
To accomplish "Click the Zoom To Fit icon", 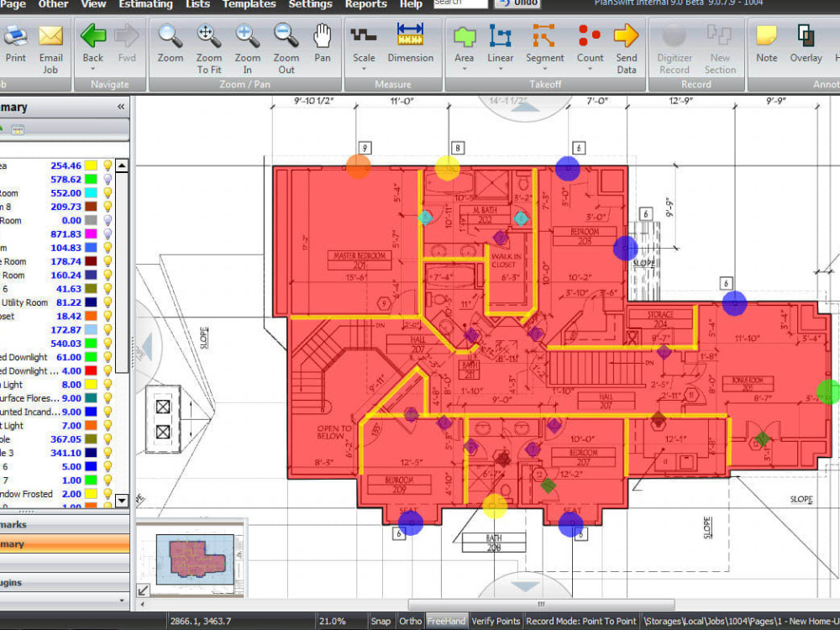I will point(208,36).
